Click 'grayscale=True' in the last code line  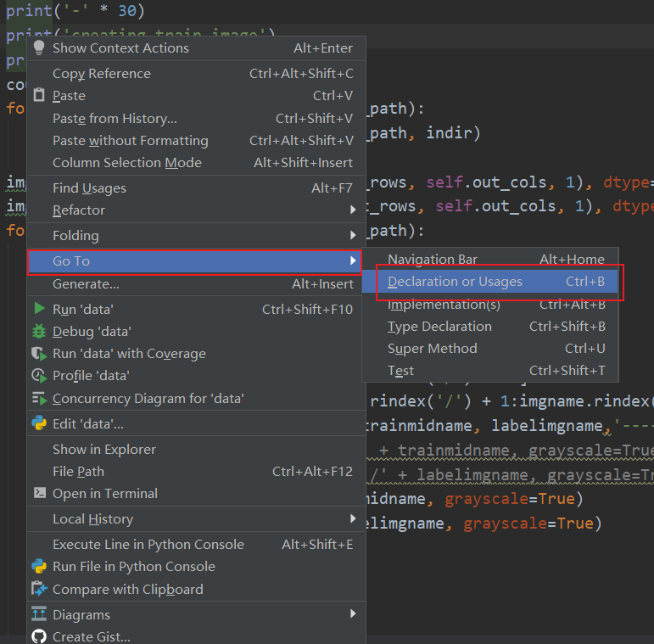coord(528,523)
